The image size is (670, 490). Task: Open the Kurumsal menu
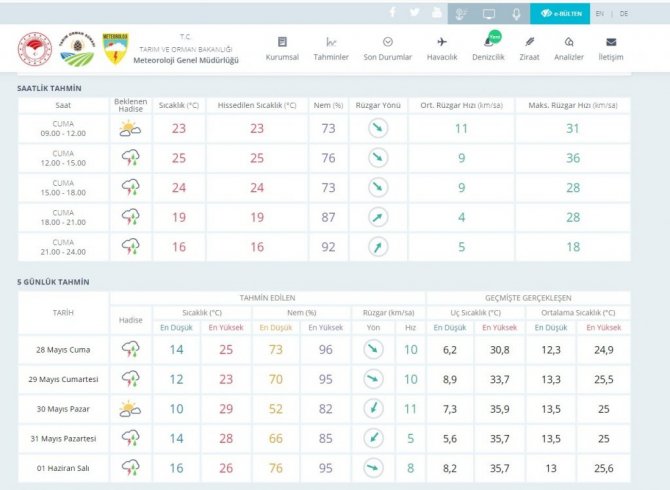point(282,48)
